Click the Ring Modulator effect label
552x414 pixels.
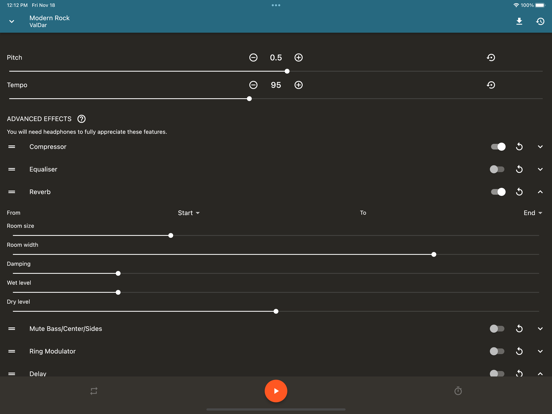point(52,351)
